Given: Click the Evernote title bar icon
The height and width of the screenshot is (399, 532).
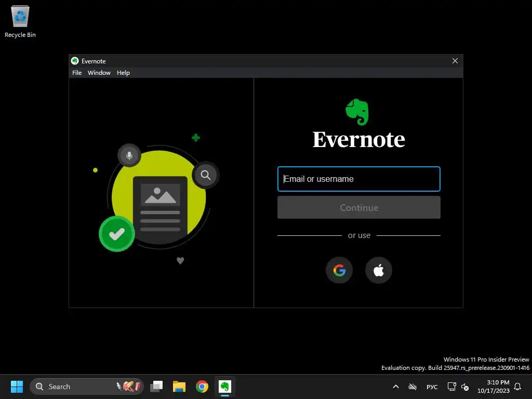Looking at the screenshot, I should click(75, 61).
